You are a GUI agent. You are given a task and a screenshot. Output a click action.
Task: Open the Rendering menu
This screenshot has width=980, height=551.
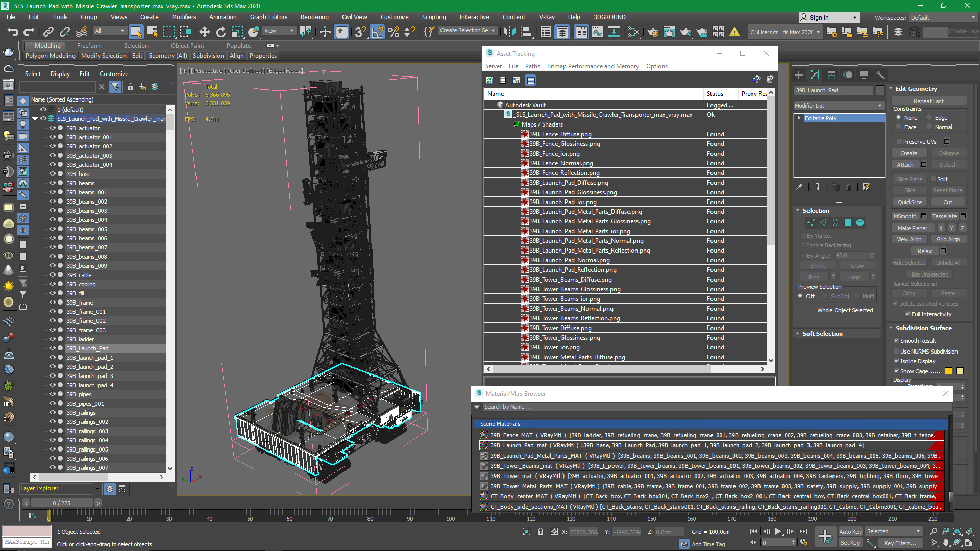314,17
